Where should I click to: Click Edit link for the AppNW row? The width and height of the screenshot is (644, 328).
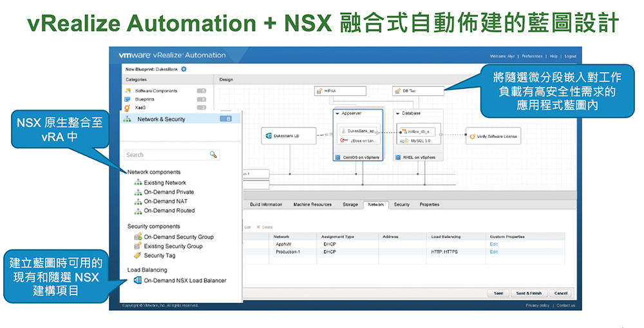[494, 244]
